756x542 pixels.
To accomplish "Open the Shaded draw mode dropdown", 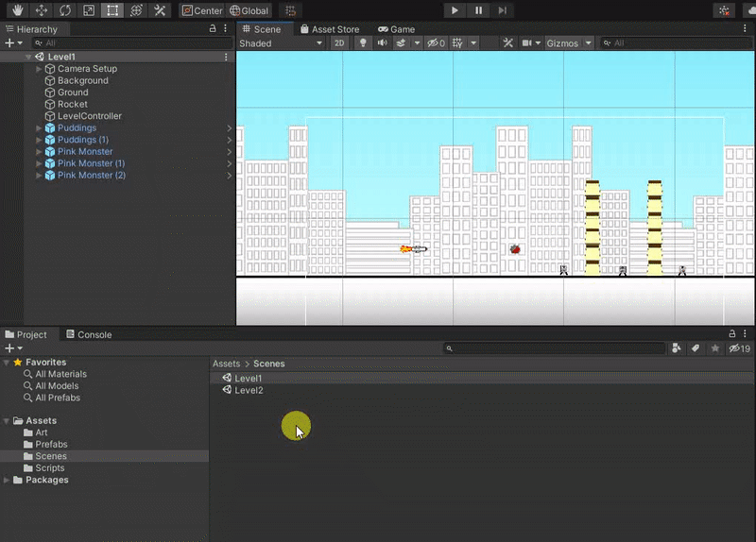I will (281, 43).
